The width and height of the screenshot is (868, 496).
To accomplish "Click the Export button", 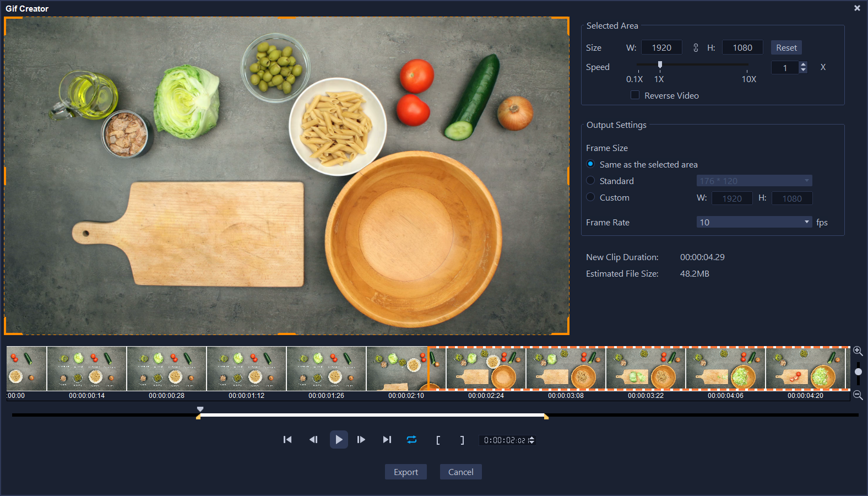I will tap(405, 472).
